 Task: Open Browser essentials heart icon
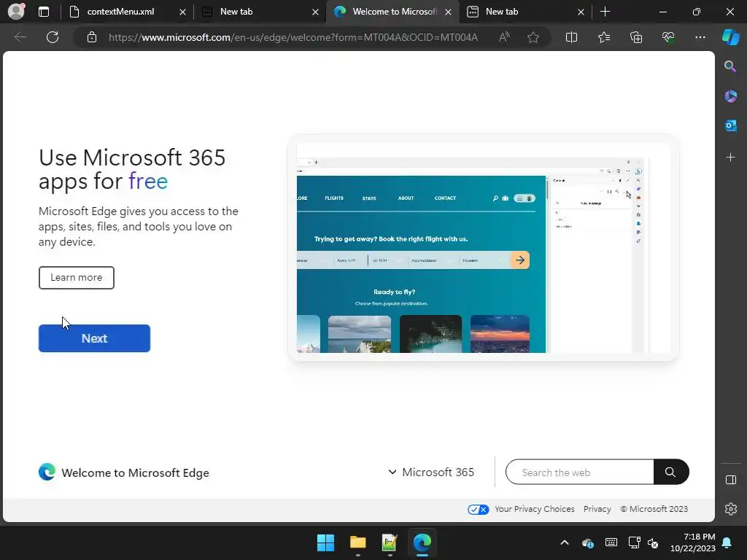(x=668, y=37)
